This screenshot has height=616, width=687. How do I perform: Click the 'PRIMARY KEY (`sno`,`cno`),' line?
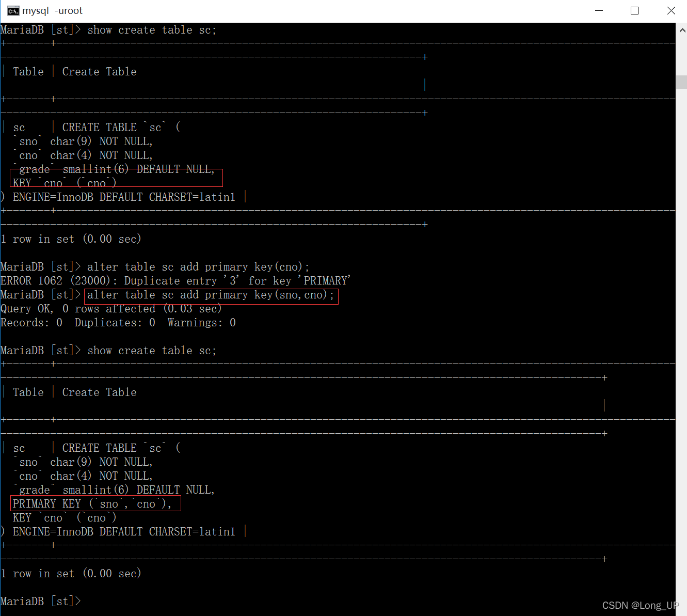point(92,504)
